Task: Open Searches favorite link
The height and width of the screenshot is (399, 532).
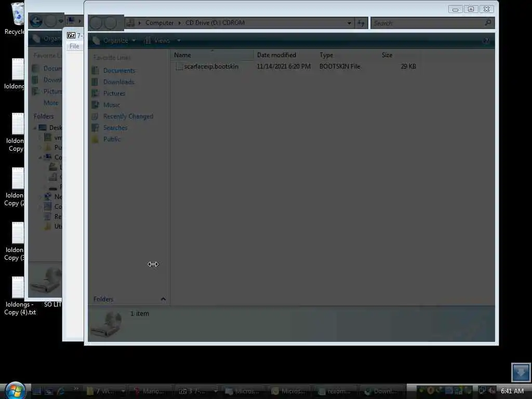Action: 115,128
